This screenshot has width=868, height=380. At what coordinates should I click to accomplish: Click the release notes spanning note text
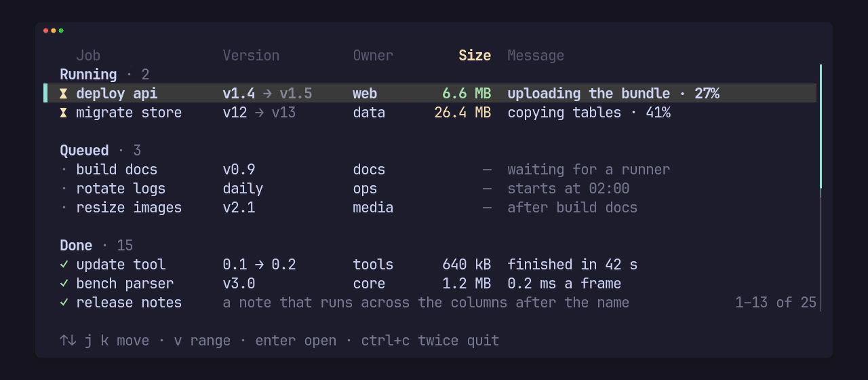(x=426, y=303)
